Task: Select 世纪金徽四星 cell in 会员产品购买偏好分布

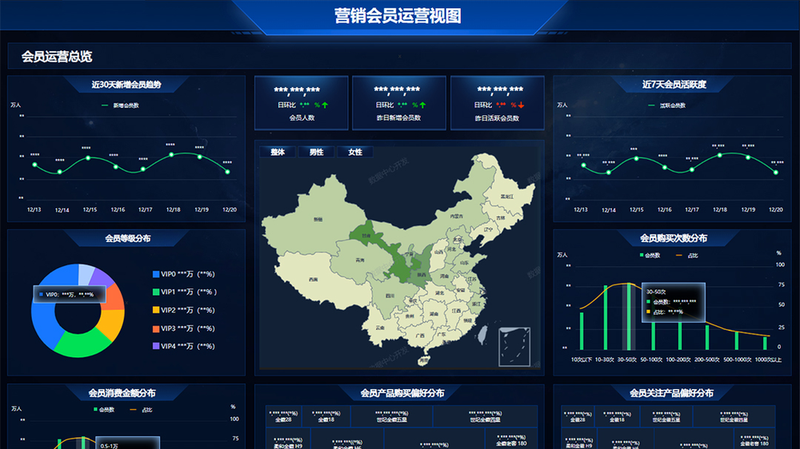Action: [x=485, y=416]
